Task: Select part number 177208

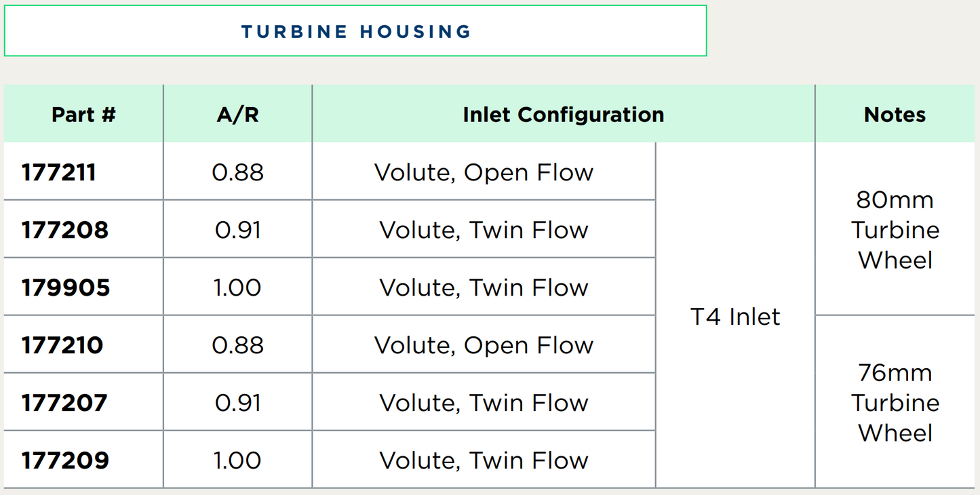Action: click(65, 230)
